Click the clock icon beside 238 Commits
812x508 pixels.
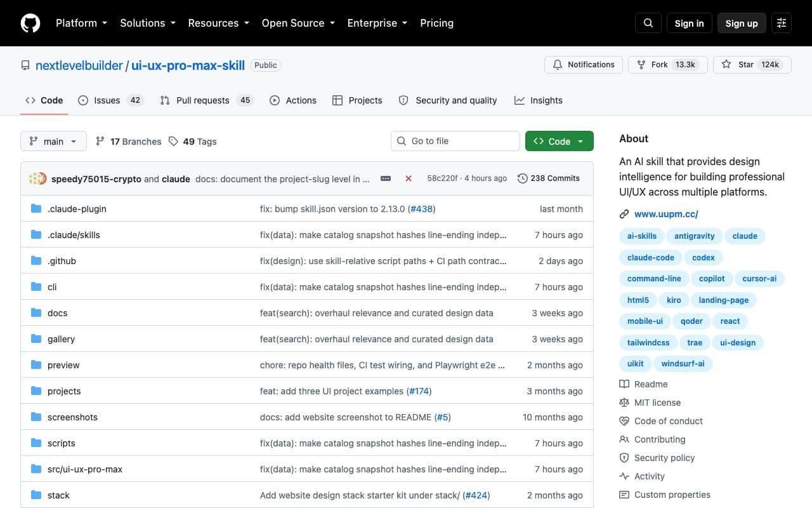[x=523, y=178]
